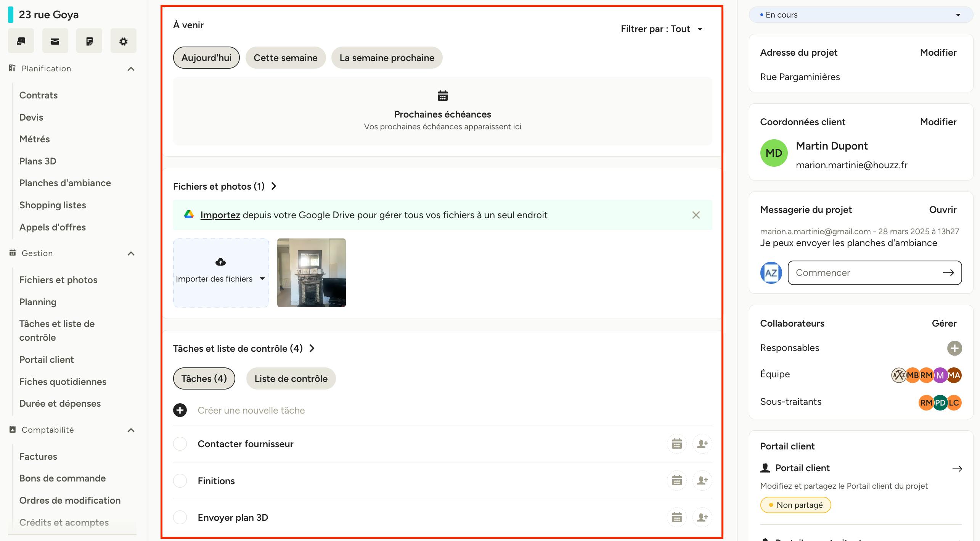Click Modifier next to Adresse du projet
The height and width of the screenshot is (541, 980).
tap(938, 53)
